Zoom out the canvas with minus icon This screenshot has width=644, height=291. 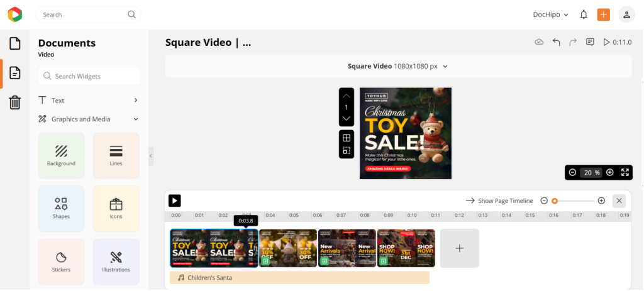[x=572, y=172]
